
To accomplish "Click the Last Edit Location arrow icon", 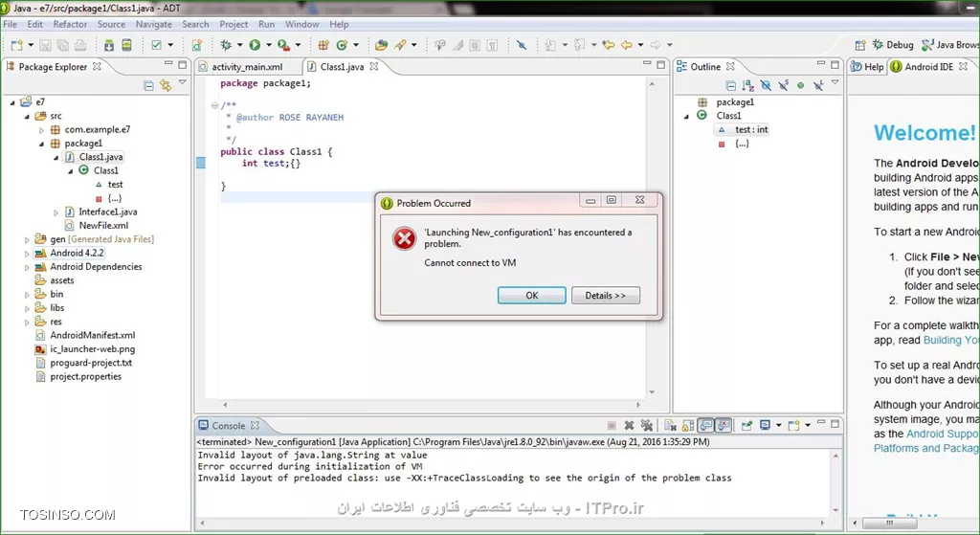I will (608, 45).
